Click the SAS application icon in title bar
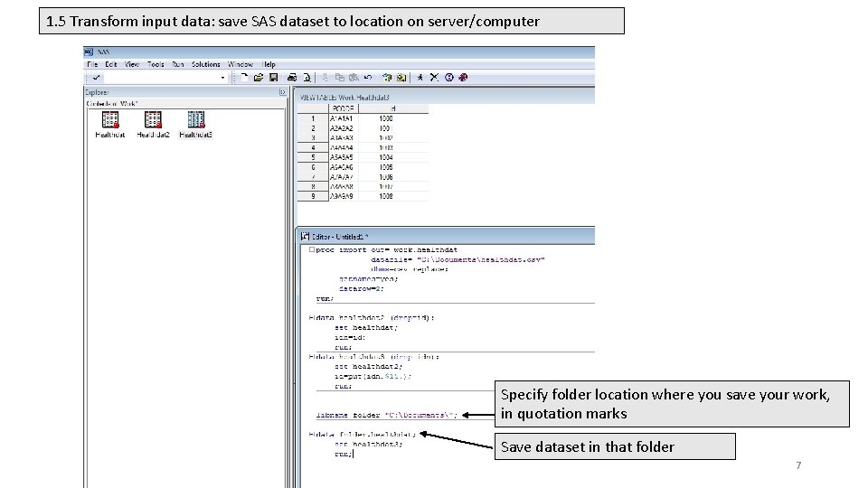 pos(89,52)
